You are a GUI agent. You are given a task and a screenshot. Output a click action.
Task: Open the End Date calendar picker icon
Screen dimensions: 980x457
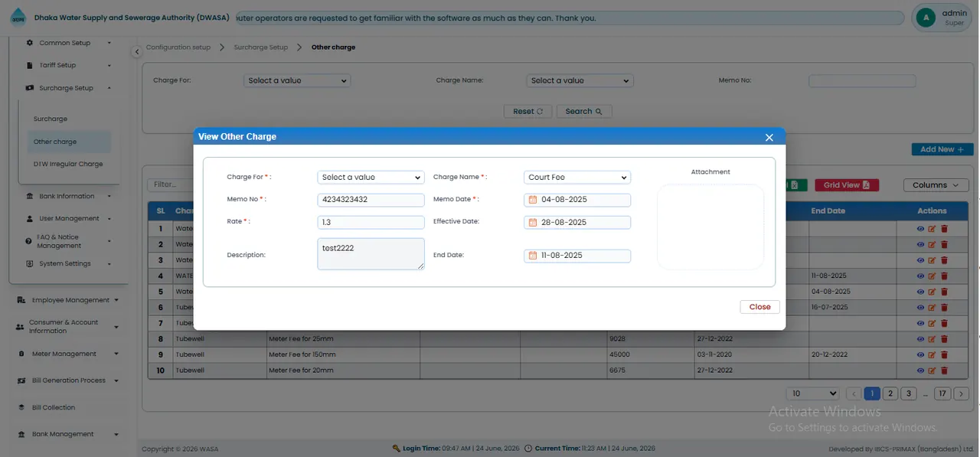click(534, 256)
